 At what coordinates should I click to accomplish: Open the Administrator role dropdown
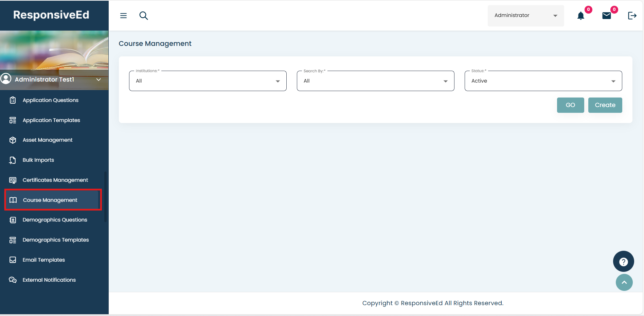tap(525, 16)
